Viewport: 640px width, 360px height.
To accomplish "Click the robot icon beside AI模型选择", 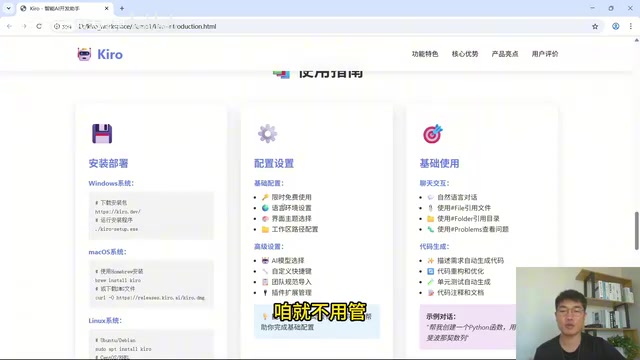I will click(265, 260).
